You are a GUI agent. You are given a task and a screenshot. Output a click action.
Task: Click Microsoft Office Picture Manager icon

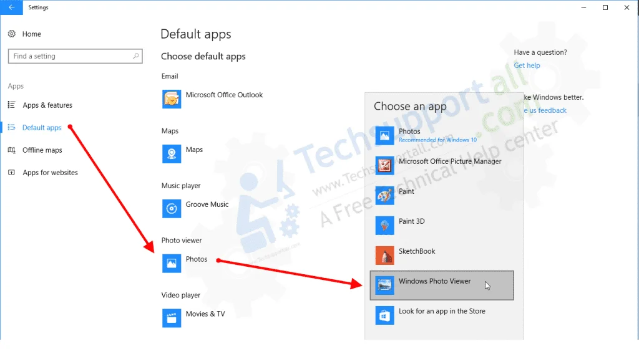point(384,166)
